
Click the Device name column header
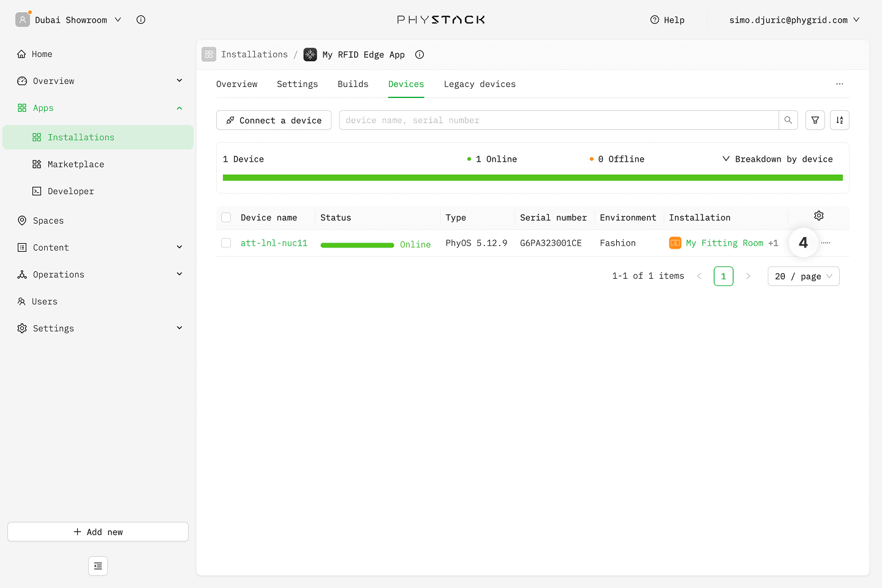[x=269, y=217]
